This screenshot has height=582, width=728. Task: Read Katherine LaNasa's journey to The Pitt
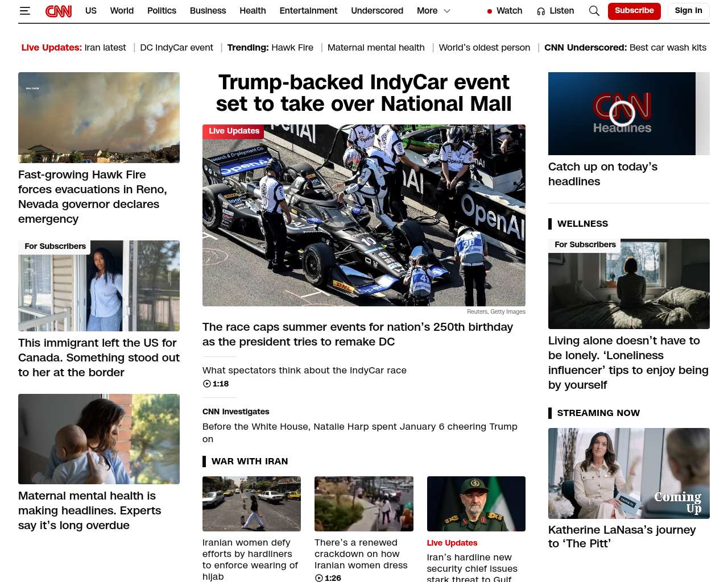tap(622, 537)
